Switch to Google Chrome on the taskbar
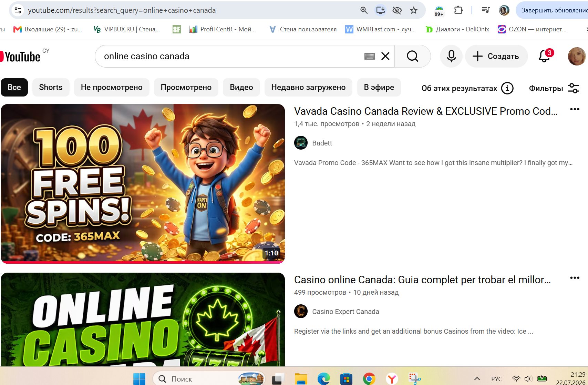 369,379
